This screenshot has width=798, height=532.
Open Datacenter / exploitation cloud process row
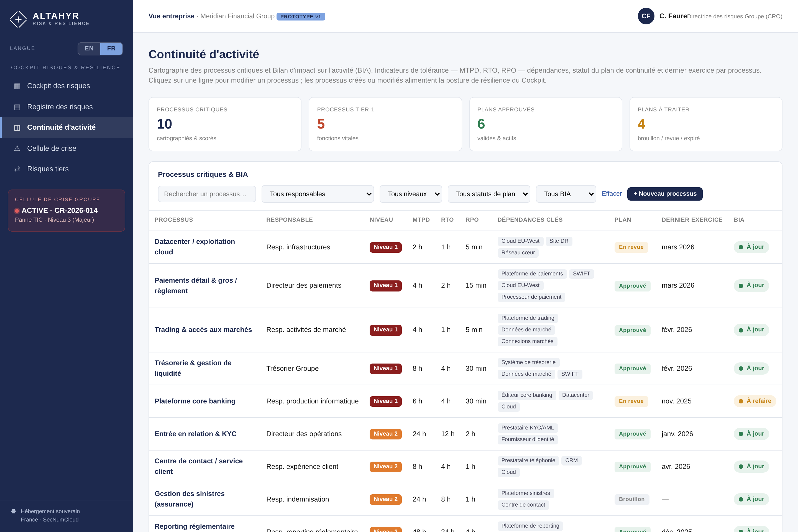tap(465, 247)
